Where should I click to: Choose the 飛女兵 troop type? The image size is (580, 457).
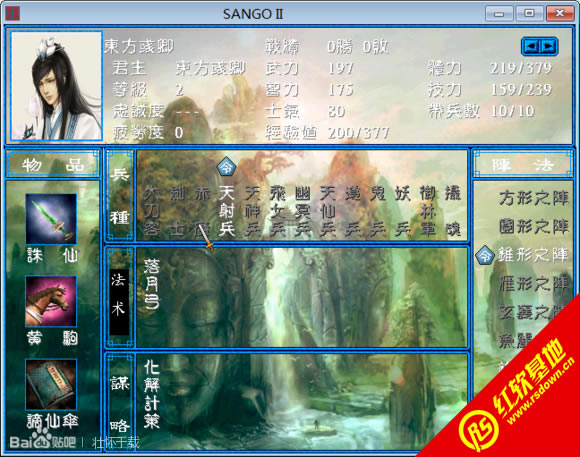pos(277,211)
